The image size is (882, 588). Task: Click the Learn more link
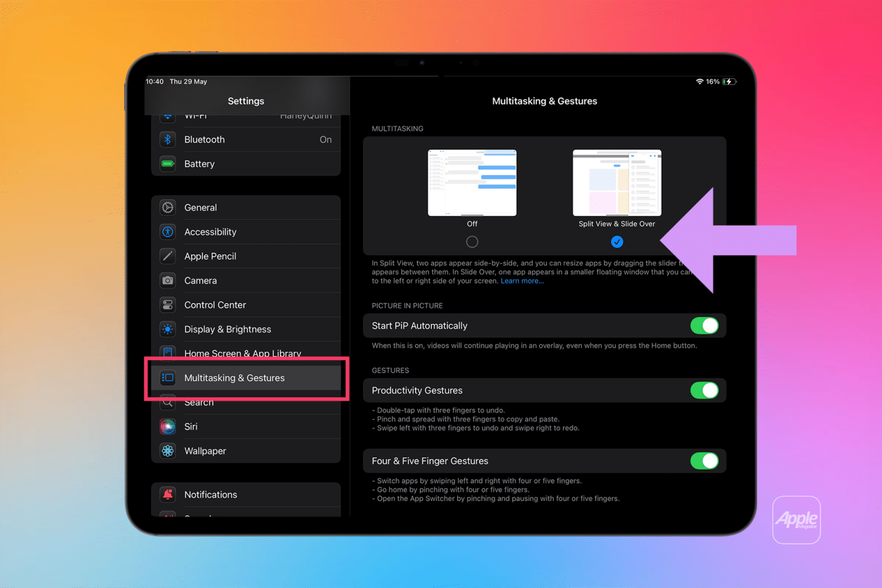pos(522,281)
